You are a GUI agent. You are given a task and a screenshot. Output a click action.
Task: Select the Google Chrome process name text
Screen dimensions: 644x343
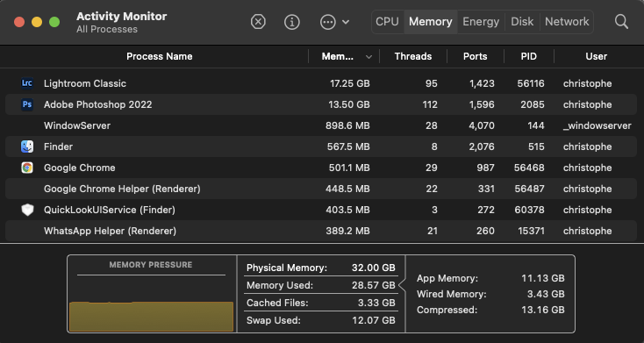tap(80, 168)
